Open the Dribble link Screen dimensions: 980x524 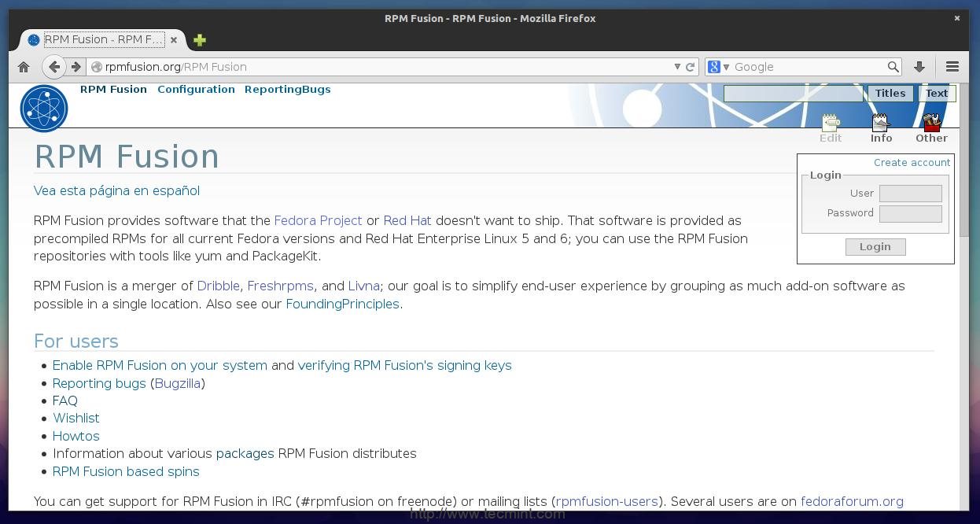click(x=219, y=286)
